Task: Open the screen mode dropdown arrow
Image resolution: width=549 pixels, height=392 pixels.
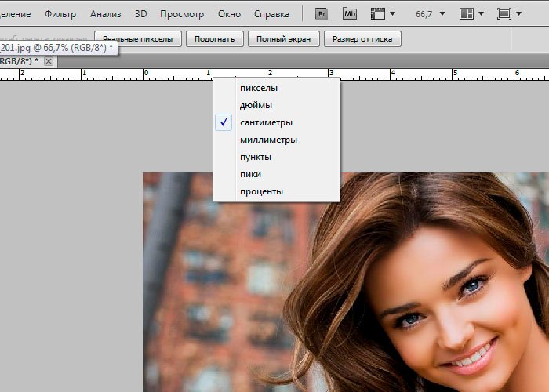Action: pyautogui.click(x=520, y=14)
